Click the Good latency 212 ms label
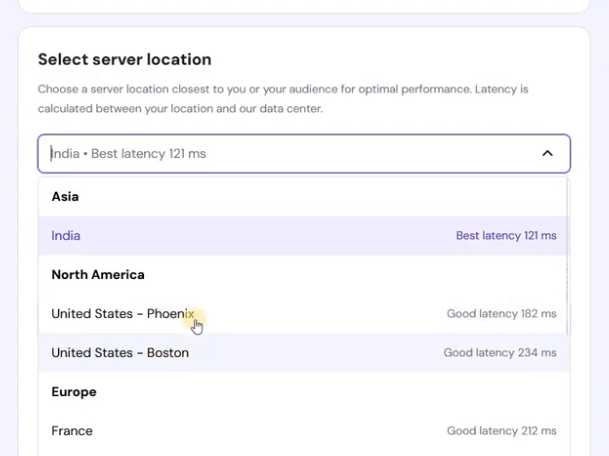The width and height of the screenshot is (609, 456). (501, 431)
